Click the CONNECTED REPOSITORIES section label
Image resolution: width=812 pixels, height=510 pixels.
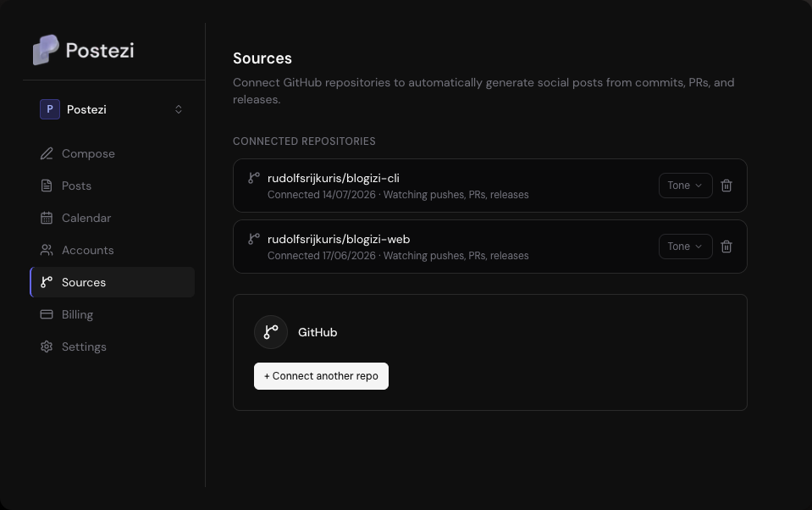[304, 141]
